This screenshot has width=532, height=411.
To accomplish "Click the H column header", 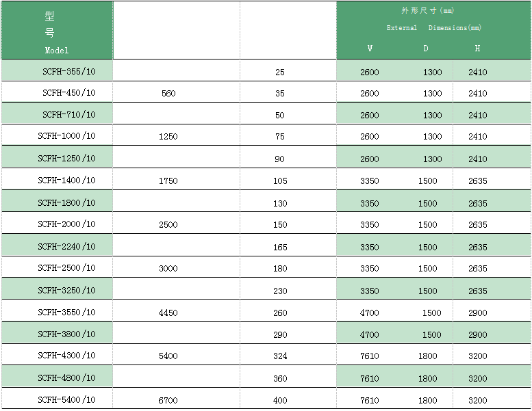I will coord(477,49).
